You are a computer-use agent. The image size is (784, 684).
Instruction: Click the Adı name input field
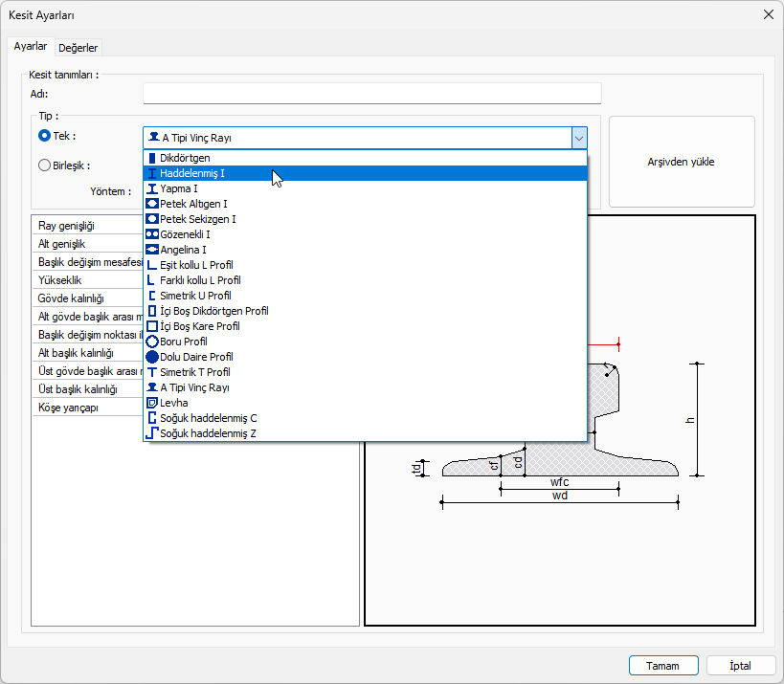coord(371,93)
